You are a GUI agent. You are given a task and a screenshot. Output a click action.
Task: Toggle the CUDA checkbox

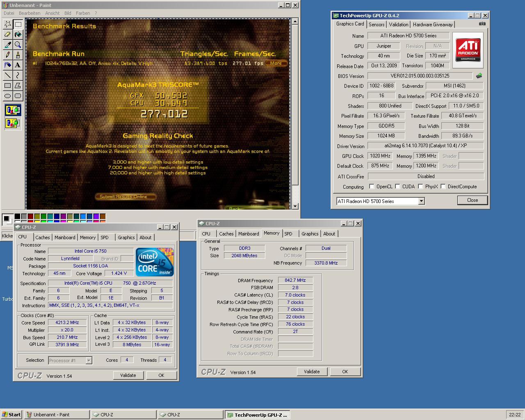397,187
